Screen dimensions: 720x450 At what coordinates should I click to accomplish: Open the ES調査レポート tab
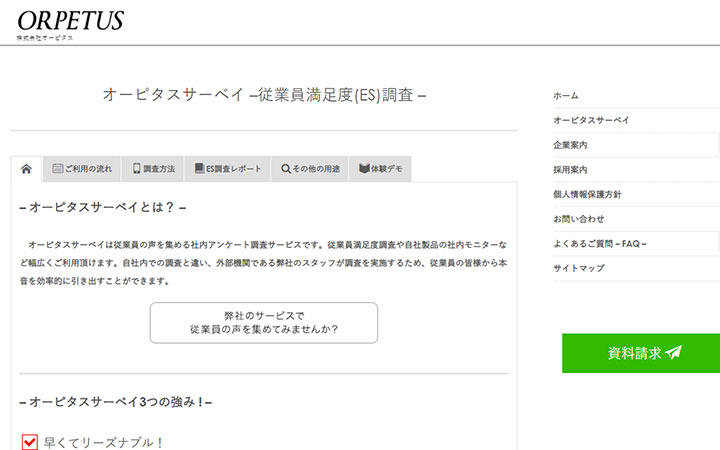[228, 169]
